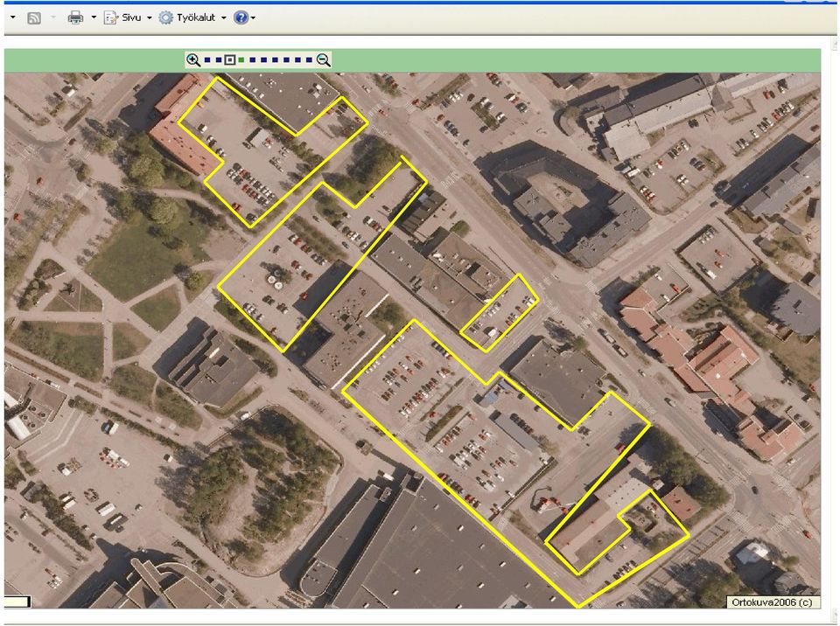Select the boxed current zoom level square
Image resolution: width=840 pixels, height=626 pixels.
tap(230, 60)
